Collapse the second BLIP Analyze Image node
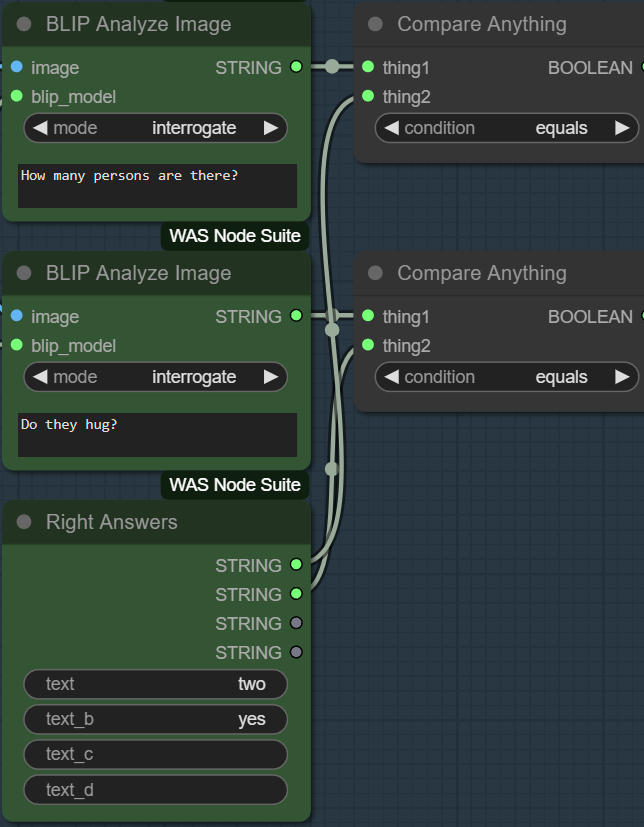This screenshot has height=827, width=644. pos(25,274)
